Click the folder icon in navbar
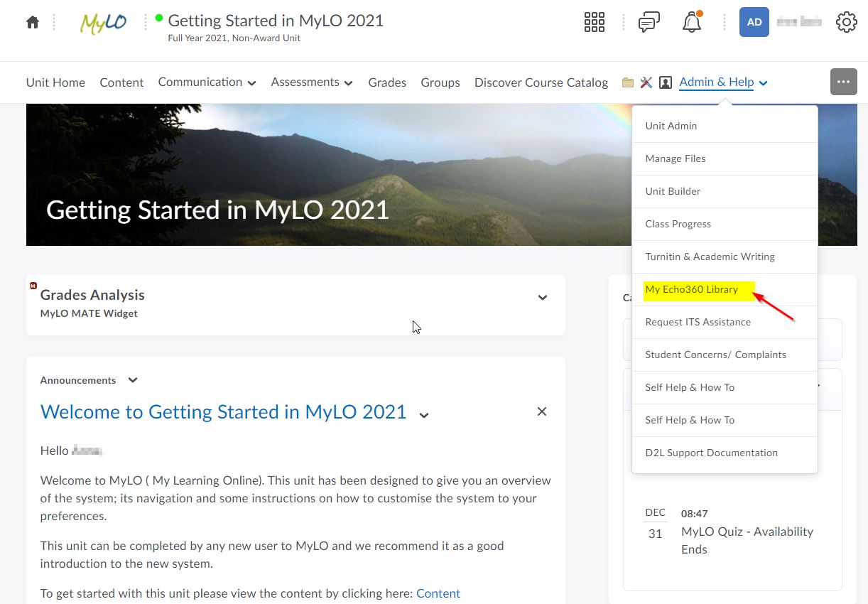 tap(627, 82)
